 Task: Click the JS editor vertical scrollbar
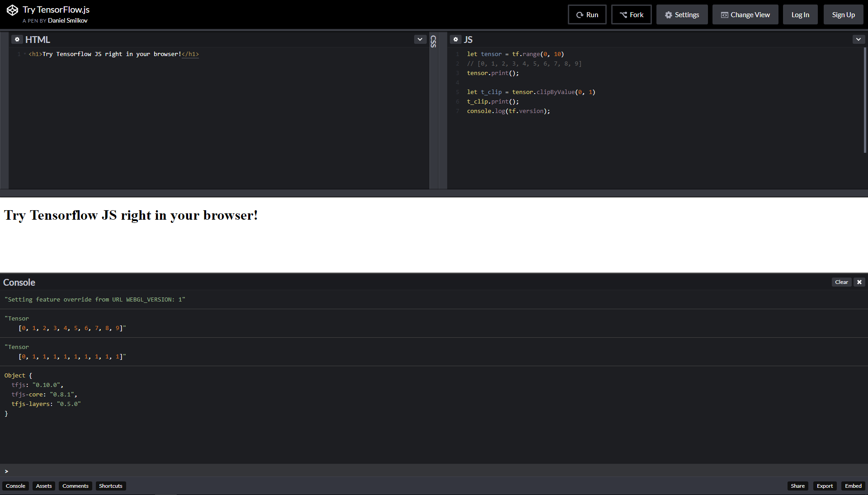[865, 100]
